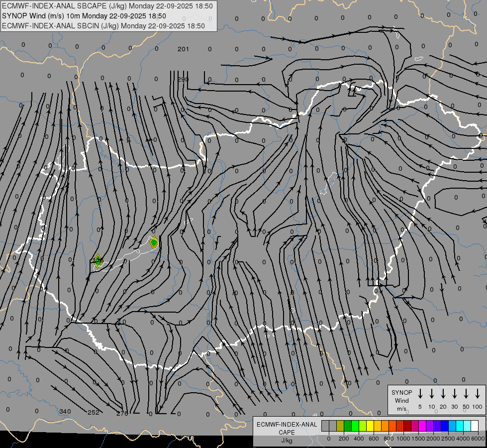Click the 'Wind' word in wind legend

(x=401, y=400)
